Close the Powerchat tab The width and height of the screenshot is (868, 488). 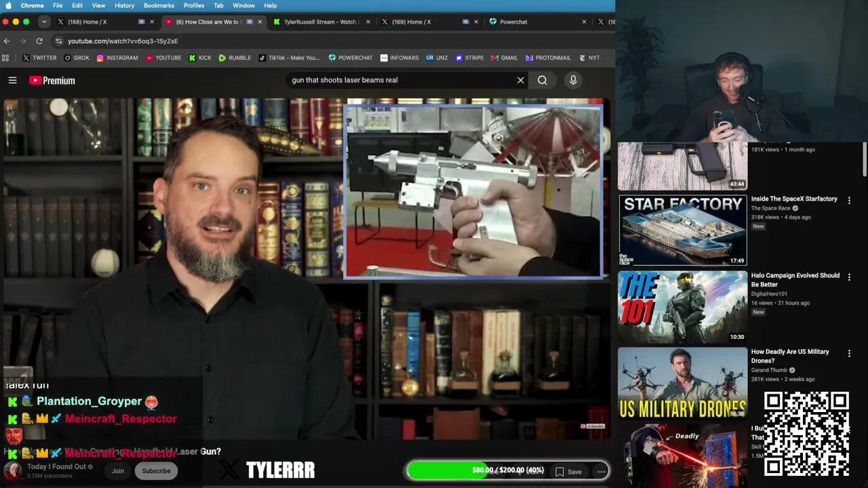click(584, 22)
